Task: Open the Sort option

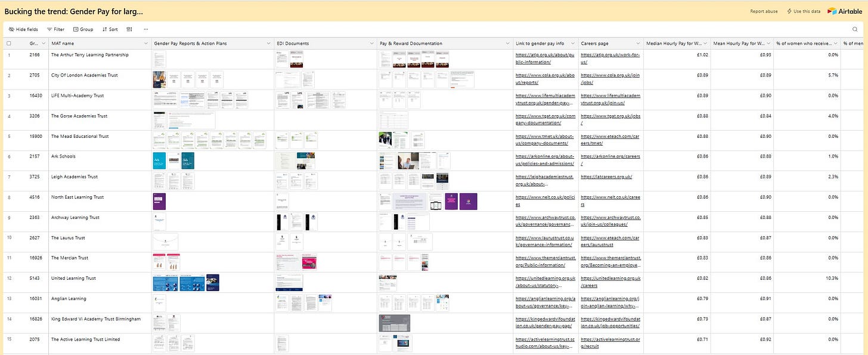Action: [x=110, y=29]
